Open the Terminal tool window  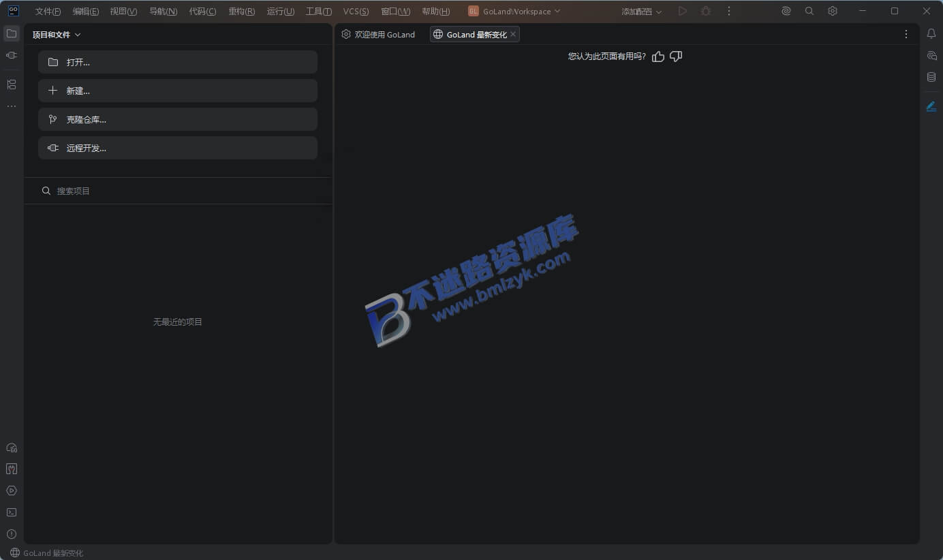point(12,512)
